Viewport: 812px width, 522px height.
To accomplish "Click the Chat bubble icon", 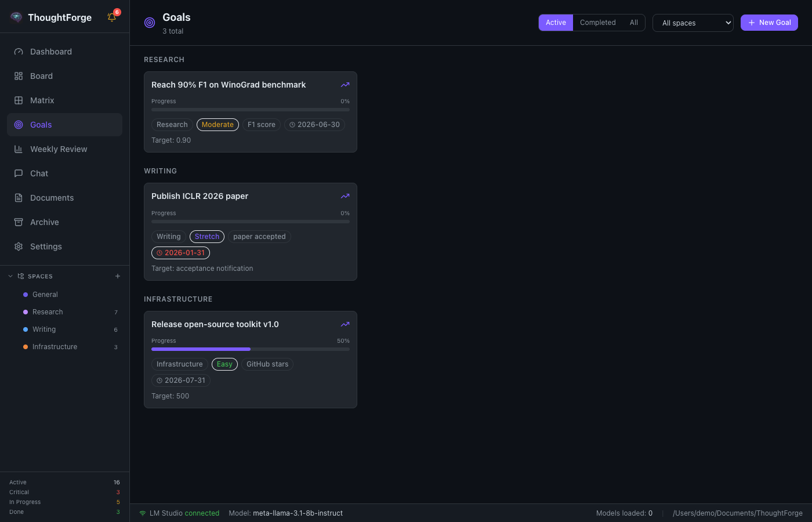I will point(19,173).
